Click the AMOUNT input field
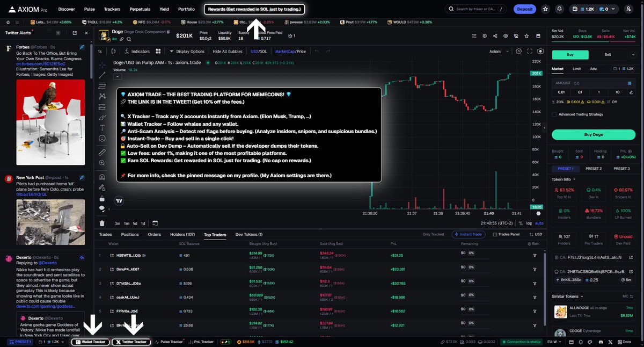644x347 pixels. 593,83
